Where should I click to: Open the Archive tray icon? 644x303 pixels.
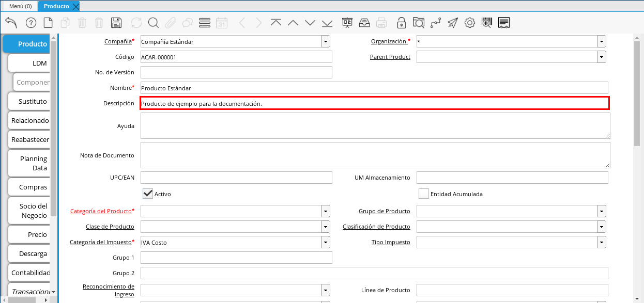point(364,23)
